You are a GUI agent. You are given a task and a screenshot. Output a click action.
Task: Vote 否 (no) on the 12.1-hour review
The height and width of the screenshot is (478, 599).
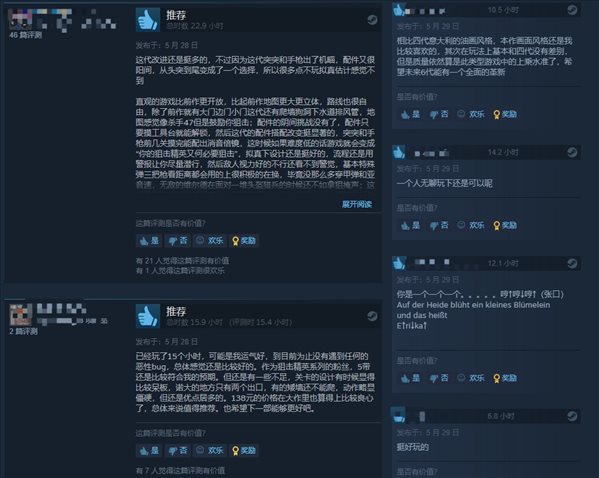point(439,378)
